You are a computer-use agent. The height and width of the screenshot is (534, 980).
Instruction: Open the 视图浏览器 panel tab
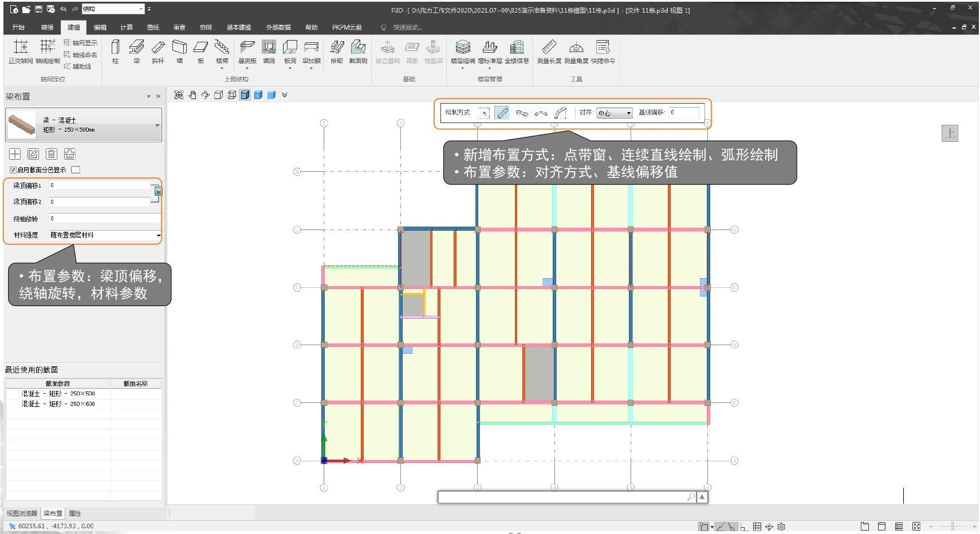22,513
